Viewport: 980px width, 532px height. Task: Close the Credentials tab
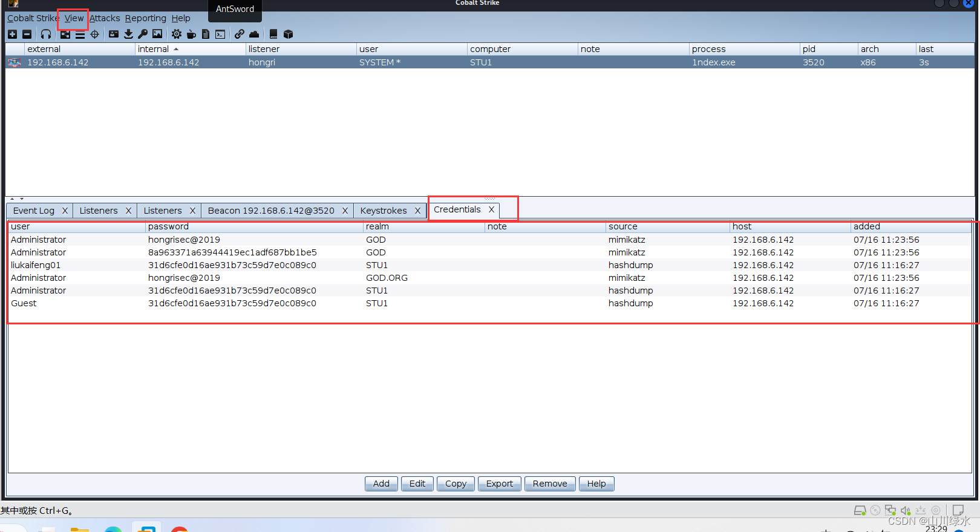491,209
